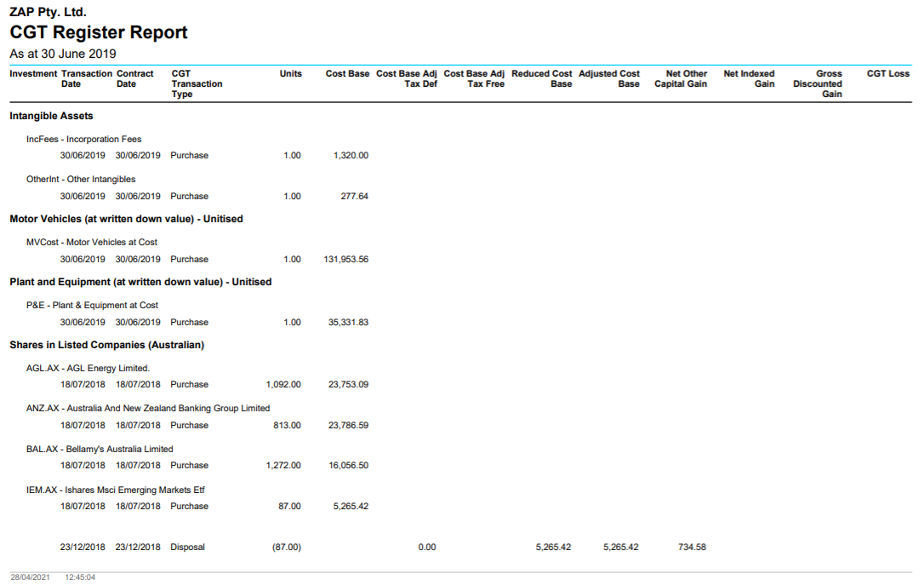Image resolution: width=924 pixels, height=585 pixels.
Task: Select the Cost Base column header
Action: click(347, 74)
